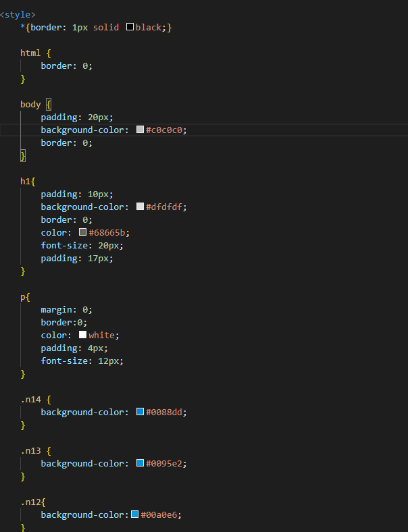This screenshot has width=408, height=532.
Task: Click the highlighted opening brace after body
Action: coord(49,105)
